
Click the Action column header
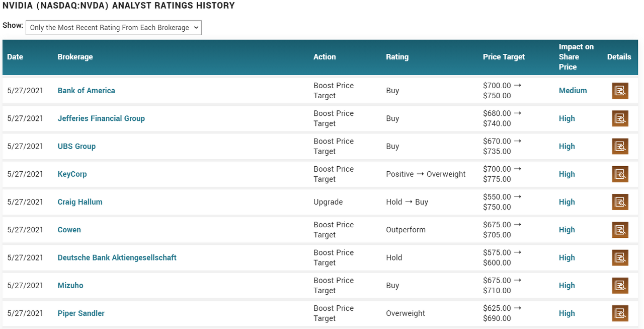(x=325, y=57)
